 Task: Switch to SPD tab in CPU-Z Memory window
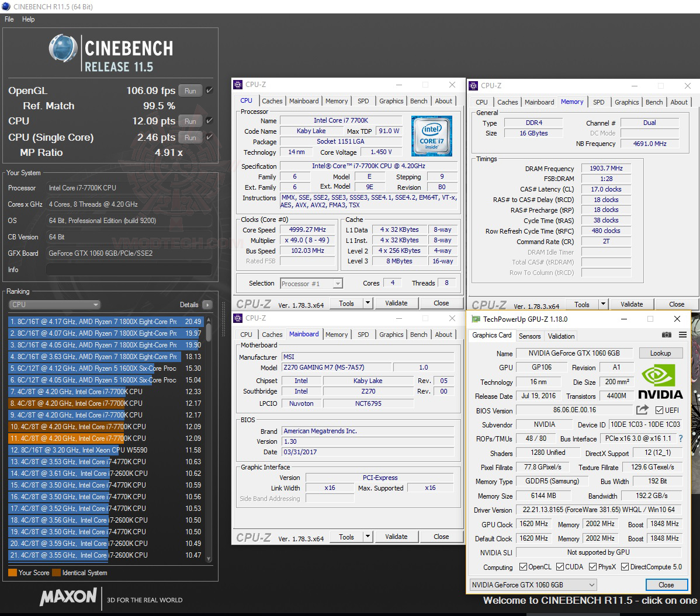[x=599, y=102]
